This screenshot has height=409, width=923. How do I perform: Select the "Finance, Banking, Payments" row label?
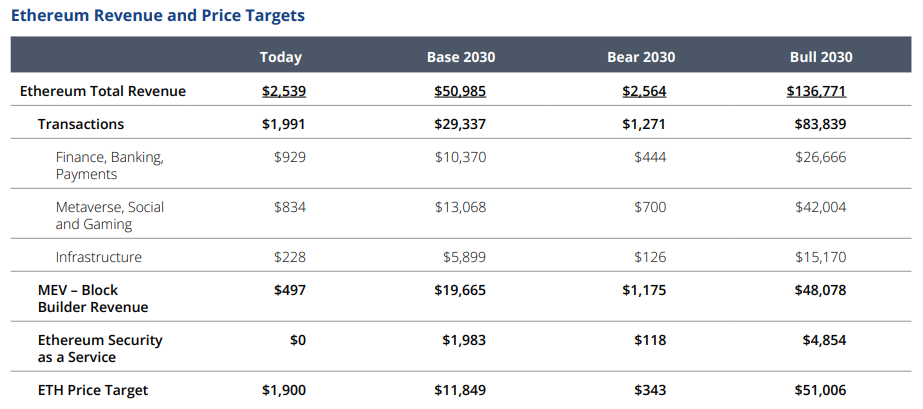109,166
